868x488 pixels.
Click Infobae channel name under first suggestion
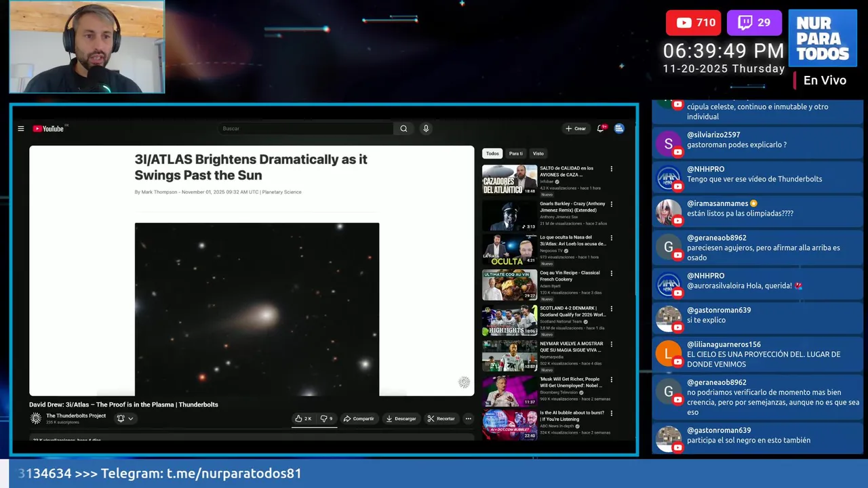(x=547, y=182)
